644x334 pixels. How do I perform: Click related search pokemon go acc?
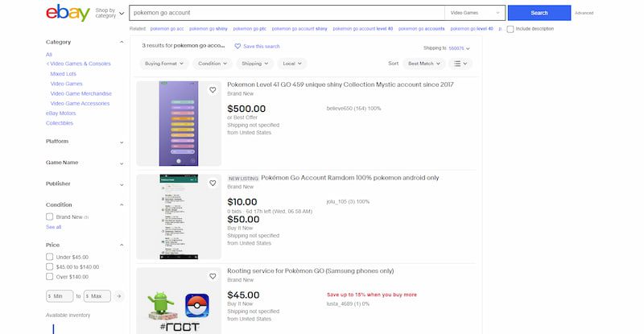(167, 29)
